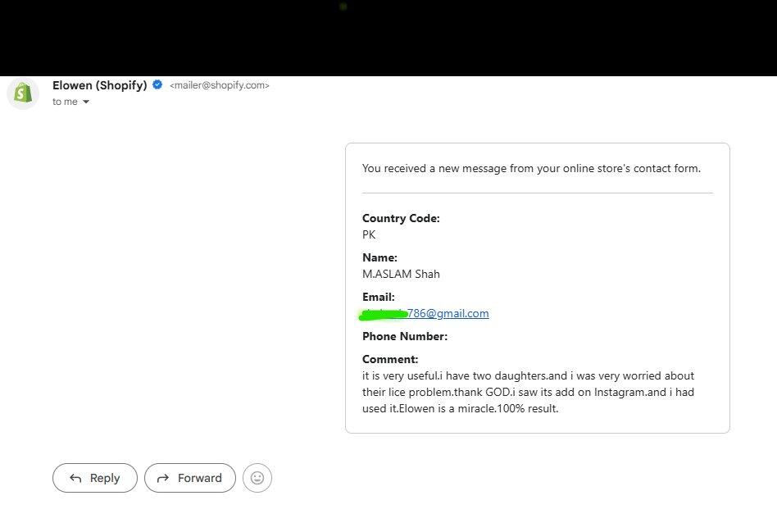This screenshot has height=532, width=777.
Task: Add an emoji reaction with smiley icon
Action: pyautogui.click(x=257, y=478)
